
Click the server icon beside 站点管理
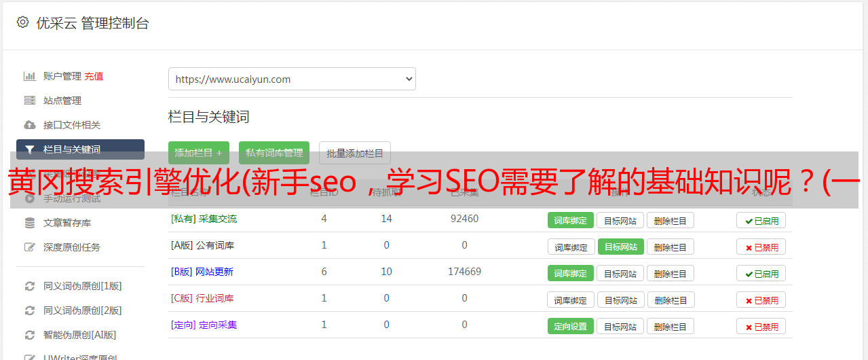pyautogui.click(x=29, y=101)
